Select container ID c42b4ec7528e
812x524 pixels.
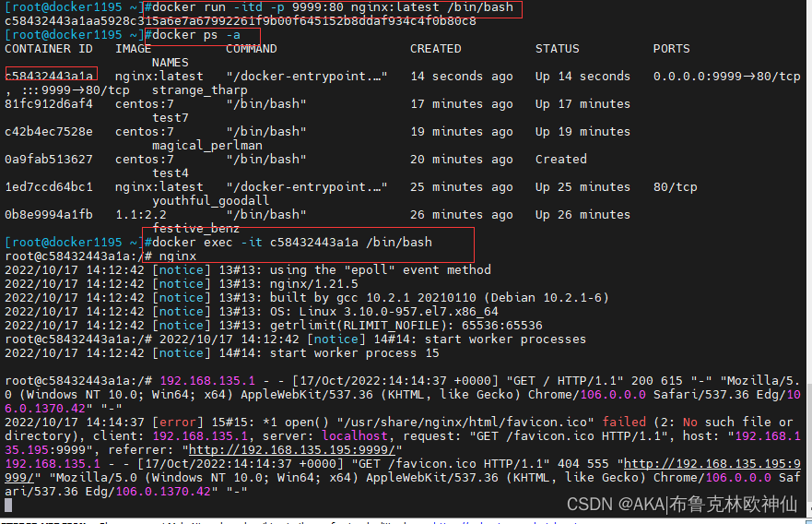point(49,132)
